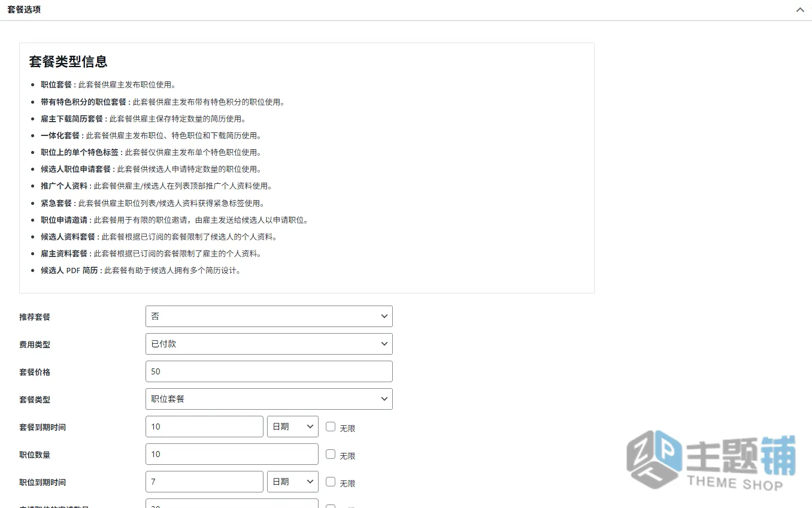
Task: Click the 套餐价格 input field
Action: (269, 371)
